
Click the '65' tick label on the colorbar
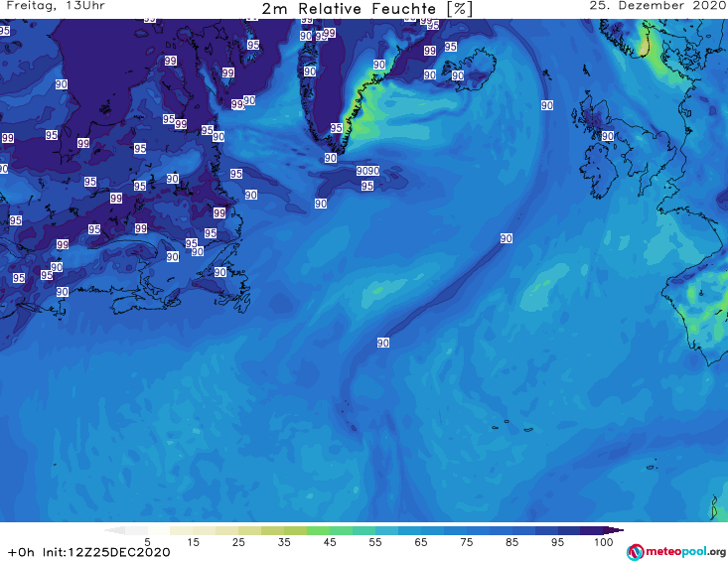pos(421,542)
